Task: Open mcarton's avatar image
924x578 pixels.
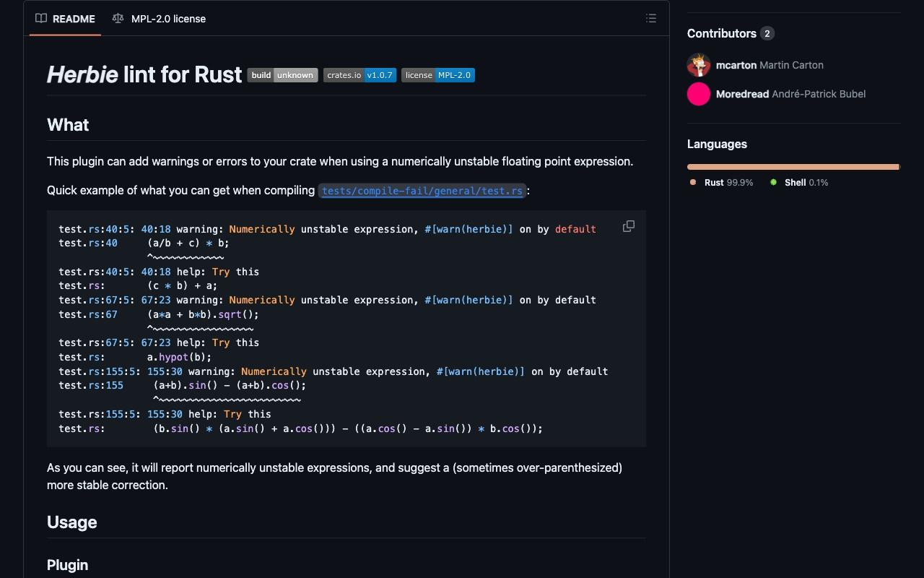Action: point(699,65)
